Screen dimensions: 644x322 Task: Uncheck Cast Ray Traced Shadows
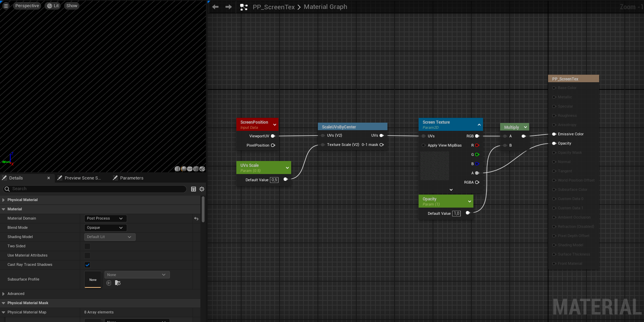click(87, 265)
